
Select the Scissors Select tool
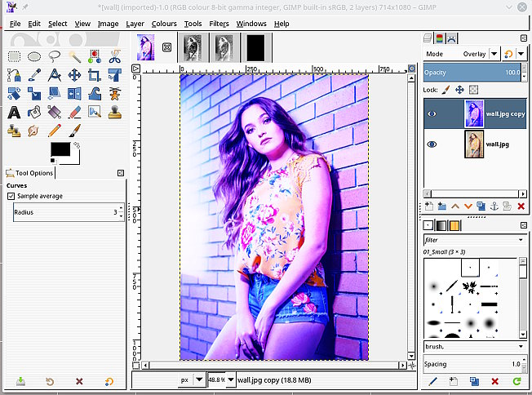115,56
